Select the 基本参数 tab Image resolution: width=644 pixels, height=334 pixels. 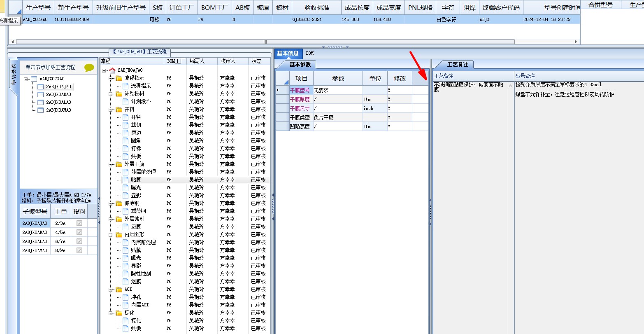(300, 64)
